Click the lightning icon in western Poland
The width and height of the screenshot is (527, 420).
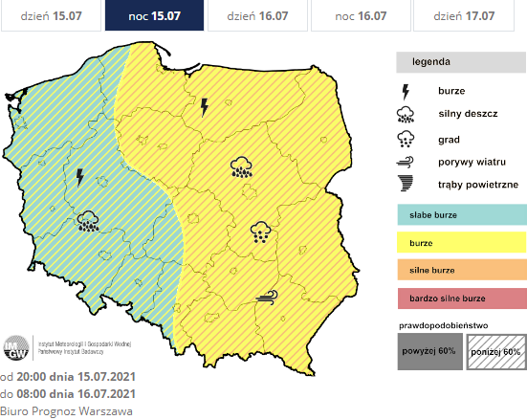coord(79,177)
